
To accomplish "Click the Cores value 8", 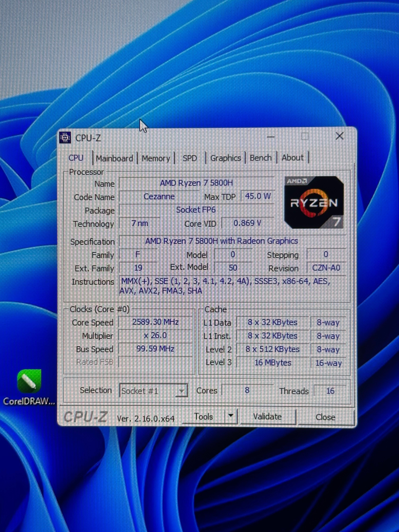I will tap(247, 390).
